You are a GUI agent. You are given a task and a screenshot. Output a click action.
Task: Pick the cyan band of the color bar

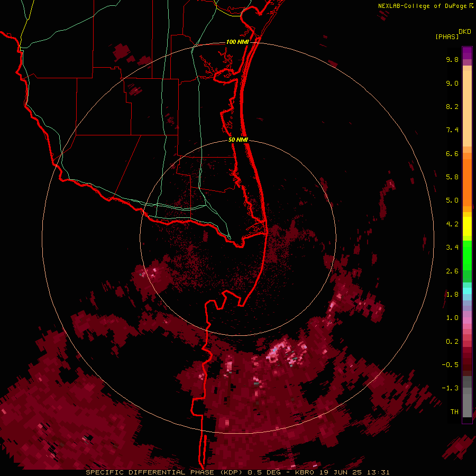467,291
